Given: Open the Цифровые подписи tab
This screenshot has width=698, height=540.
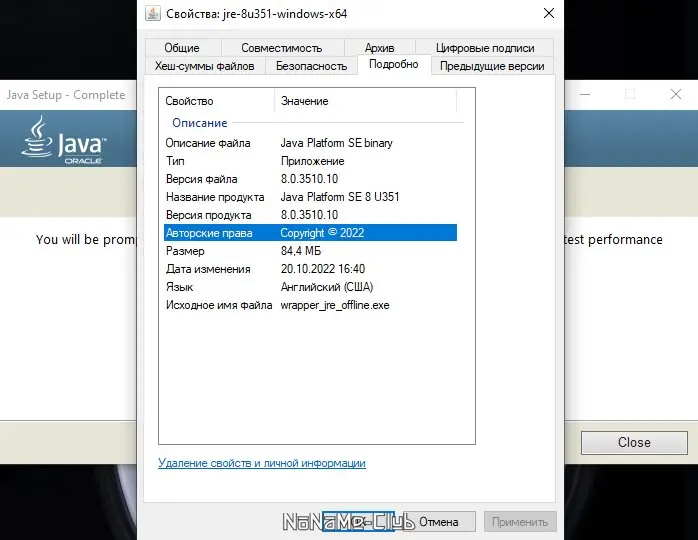Looking at the screenshot, I should pyautogui.click(x=485, y=48).
